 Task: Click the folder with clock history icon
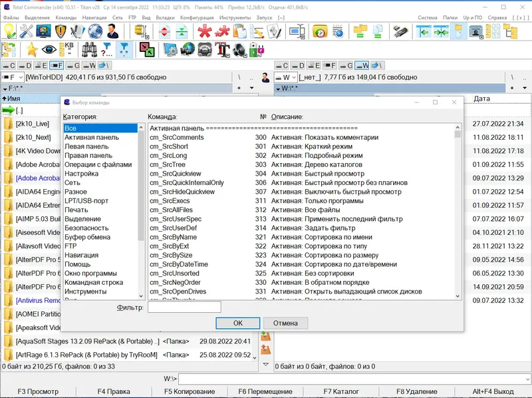click(320, 31)
